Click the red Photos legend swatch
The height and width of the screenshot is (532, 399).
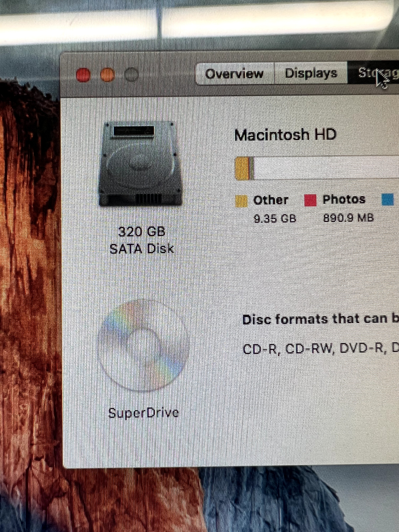(310, 200)
